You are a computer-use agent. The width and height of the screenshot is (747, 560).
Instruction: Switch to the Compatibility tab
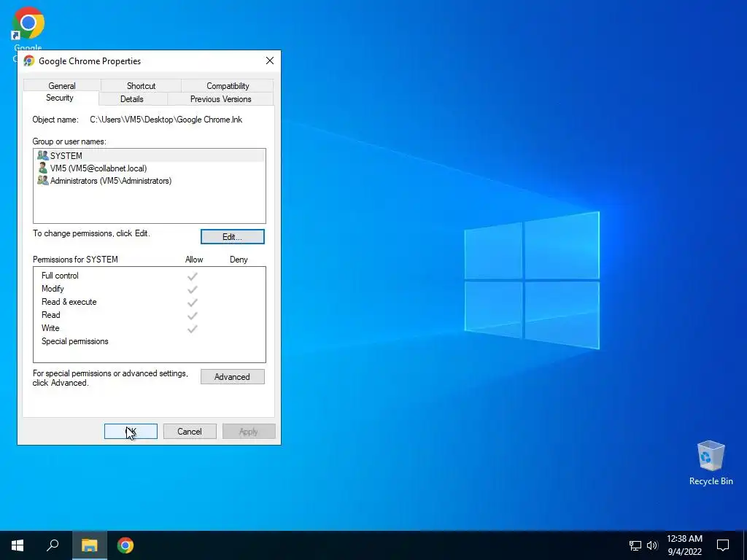228,86
